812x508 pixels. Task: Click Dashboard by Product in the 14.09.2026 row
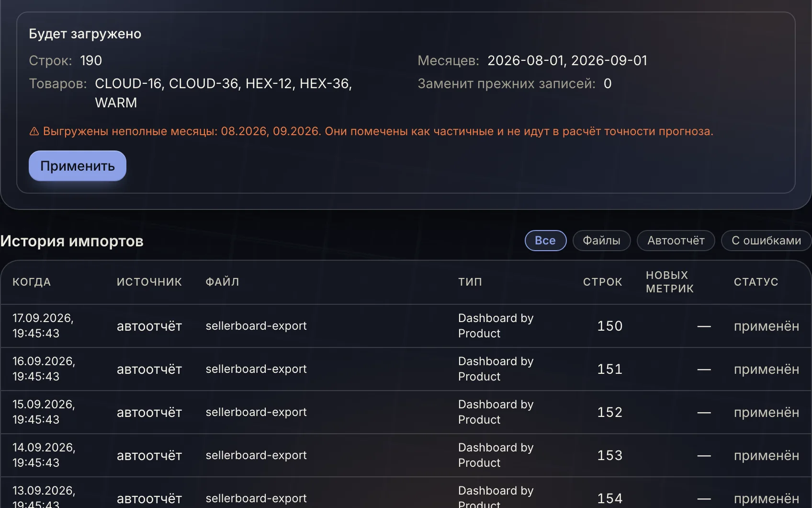(x=496, y=455)
